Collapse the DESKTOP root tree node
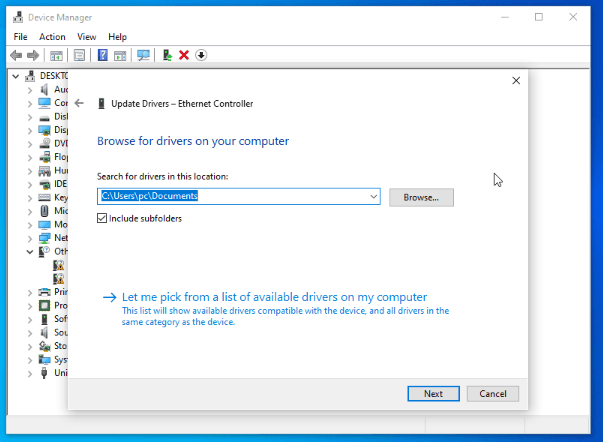Image resolution: width=603 pixels, height=442 pixels. (x=16, y=75)
